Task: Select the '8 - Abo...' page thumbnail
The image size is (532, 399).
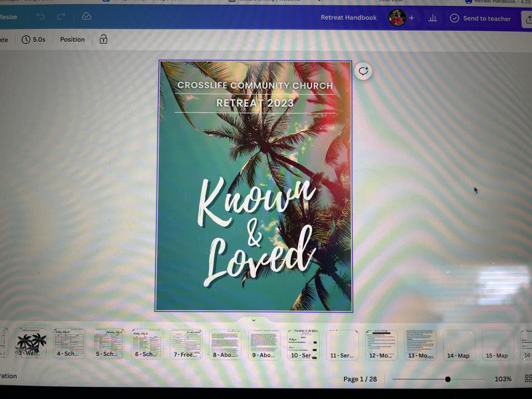Action: pos(225,344)
